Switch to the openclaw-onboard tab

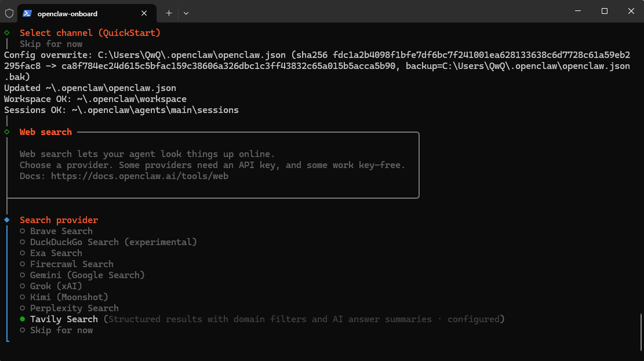[75, 13]
